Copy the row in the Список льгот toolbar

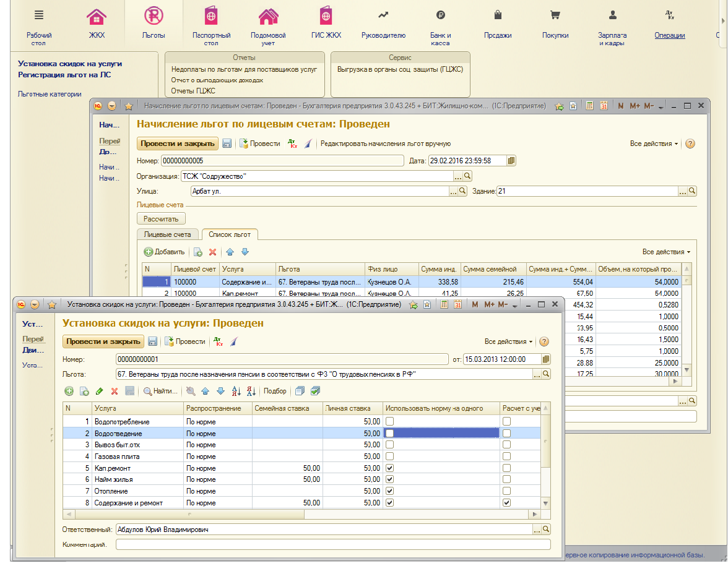(198, 252)
